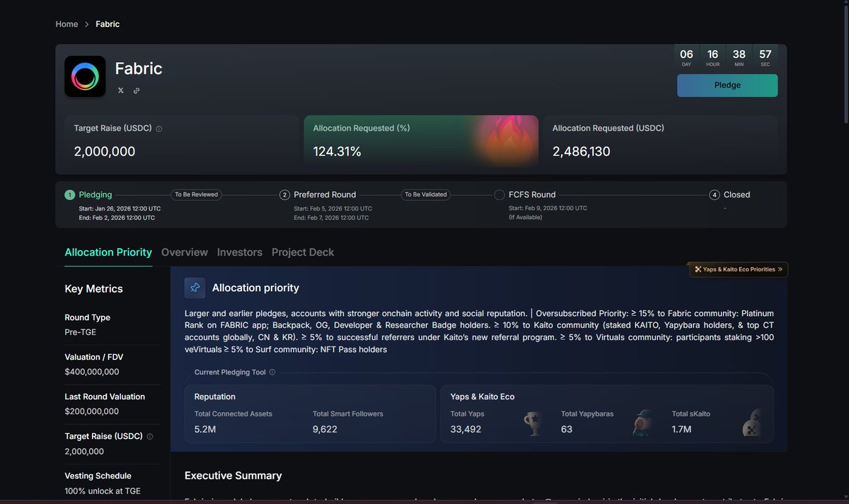The image size is (849, 504).
Task: Switch to the Overview tab
Action: [x=185, y=252]
